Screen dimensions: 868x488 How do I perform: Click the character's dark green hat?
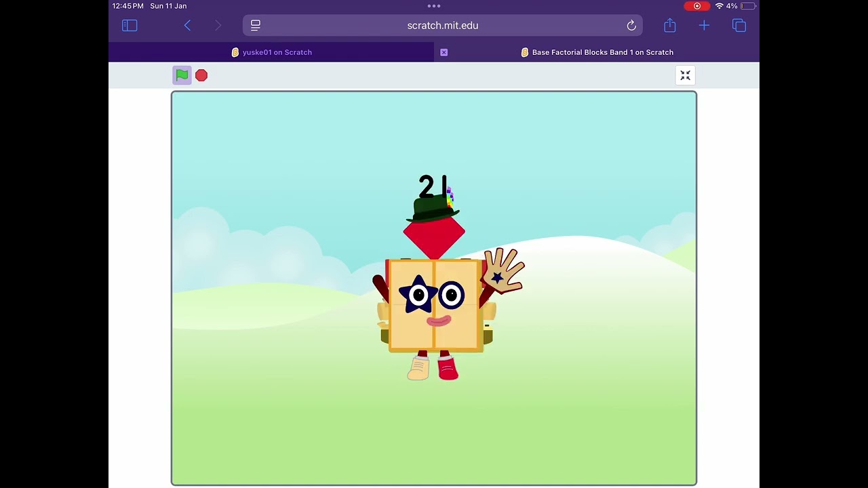point(433,208)
